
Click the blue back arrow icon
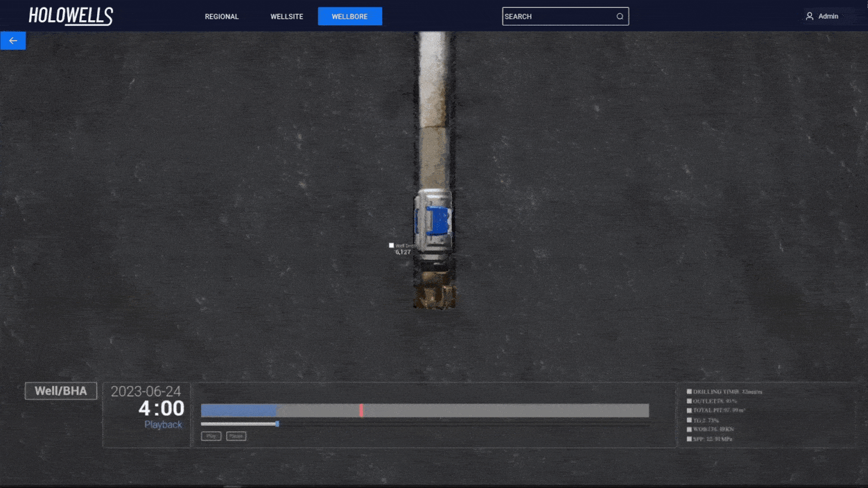pyautogui.click(x=13, y=41)
